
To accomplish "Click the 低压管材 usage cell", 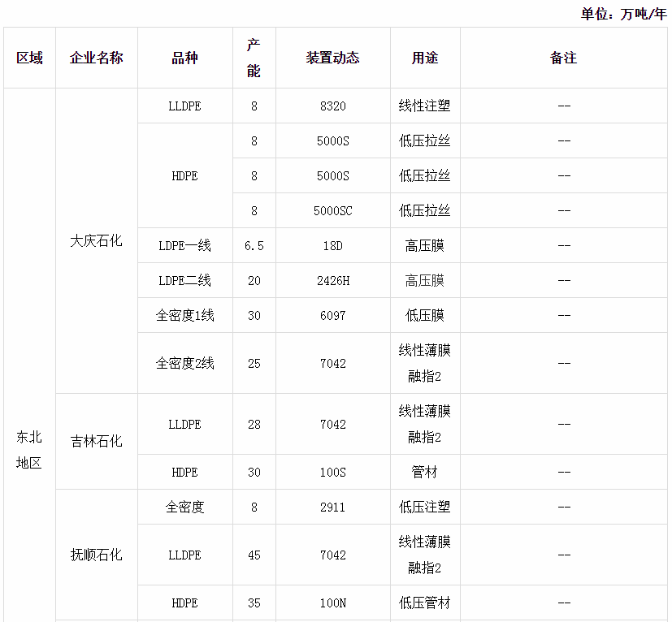I will (x=425, y=603).
